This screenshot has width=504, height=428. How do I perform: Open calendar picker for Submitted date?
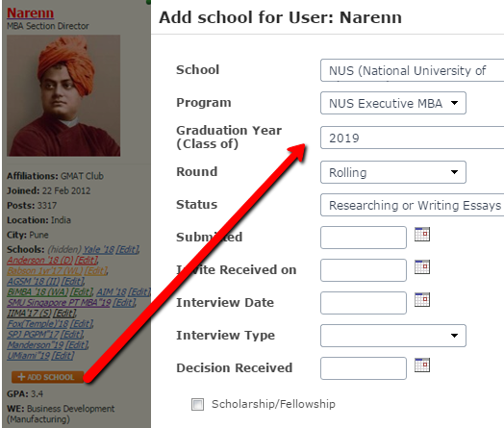pyautogui.click(x=422, y=235)
